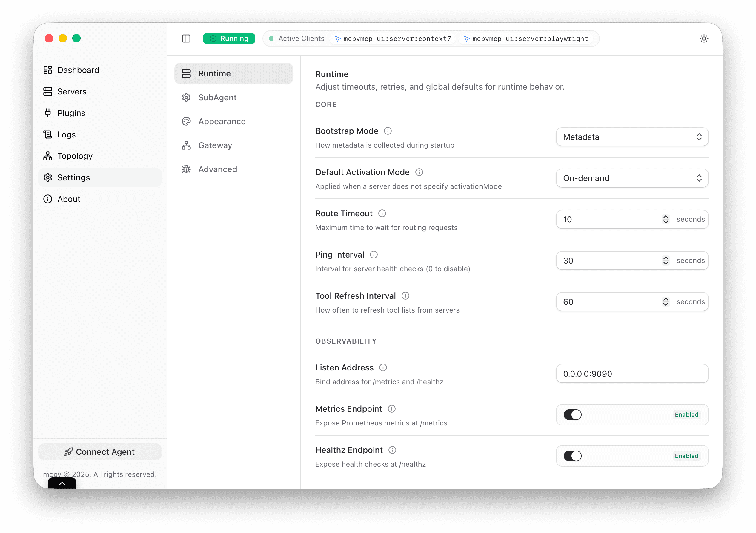Click the sidebar collapse panel icon
The width and height of the screenshot is (756, 533).
pos(186,39)
